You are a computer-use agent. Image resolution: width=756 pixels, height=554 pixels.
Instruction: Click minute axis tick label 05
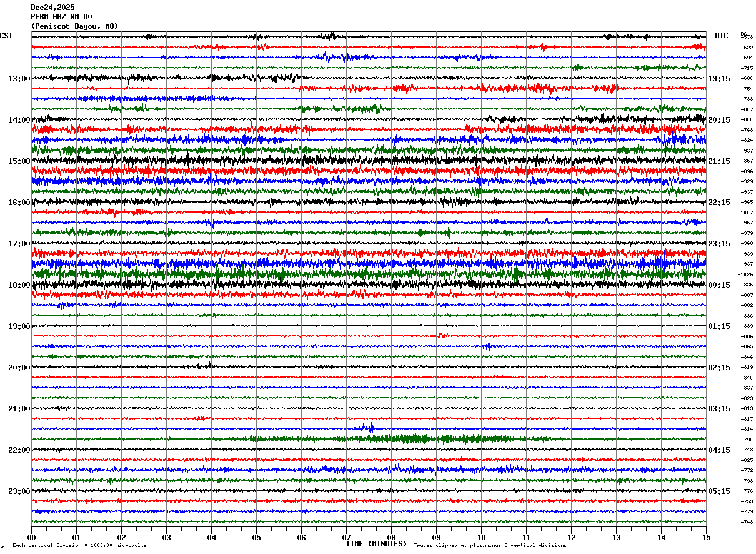[x=256, y=537]
